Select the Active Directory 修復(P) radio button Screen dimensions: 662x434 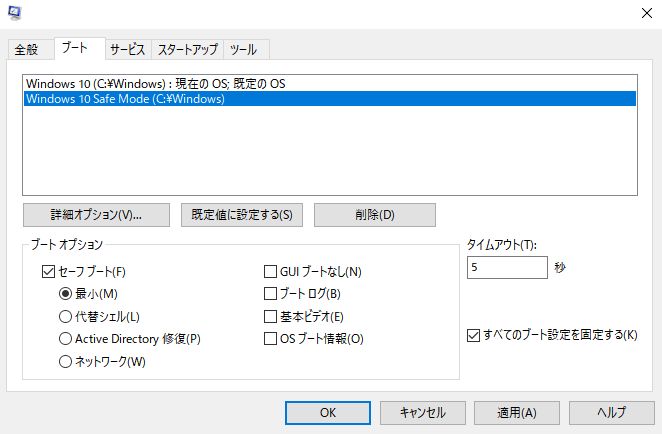tap(66, 339)
